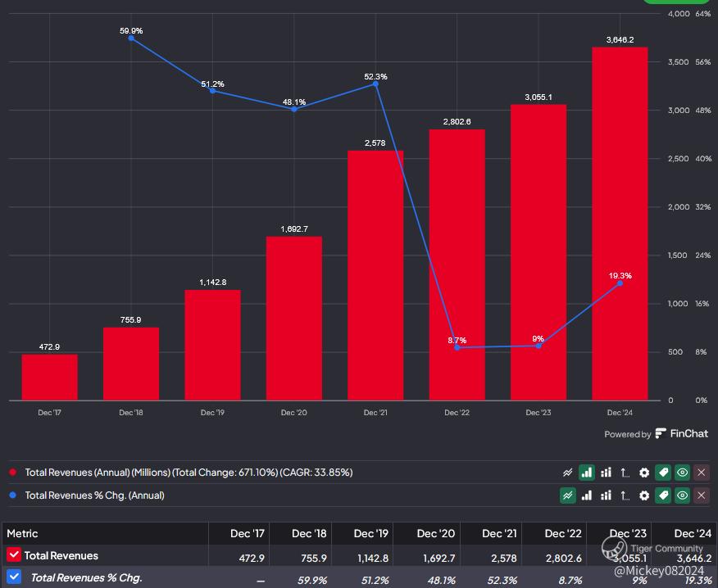Image resolution: width=718 pixels, height=588 pixels.
Task: Select line chart type for % Chg. series
Action: (567, 495)
